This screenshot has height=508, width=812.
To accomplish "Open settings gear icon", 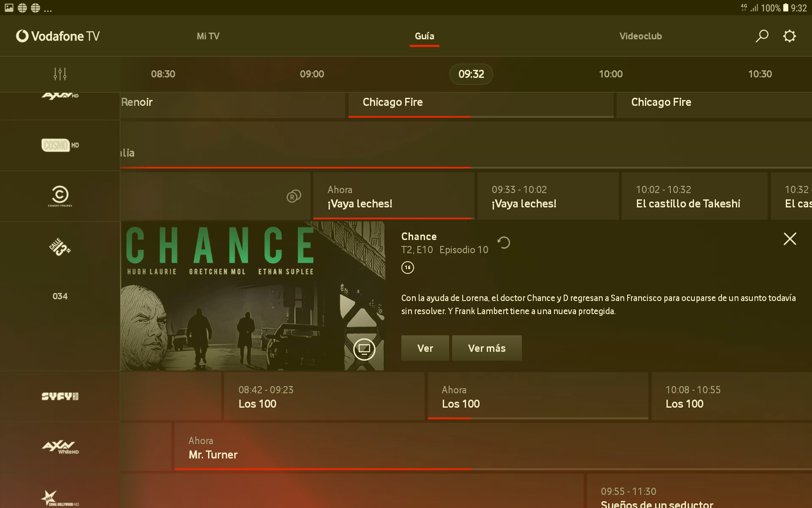I will pos(789,36).
